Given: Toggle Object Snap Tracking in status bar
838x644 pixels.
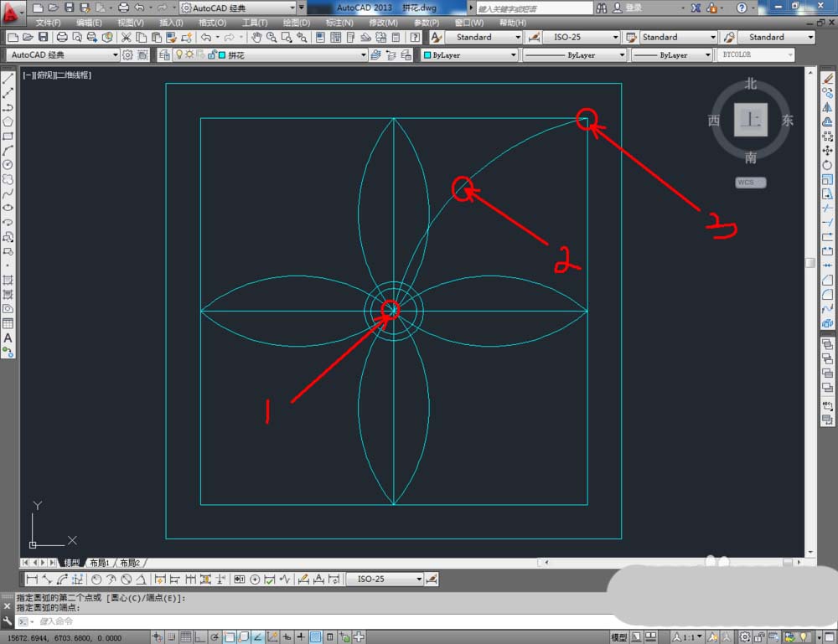Looking at the screenshot, I should (x=257, y=637).
